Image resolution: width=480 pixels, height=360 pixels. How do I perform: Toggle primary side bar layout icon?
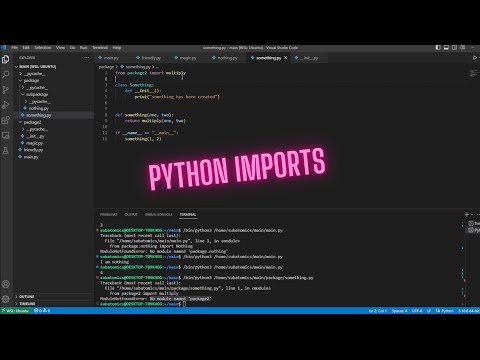click(x=438, y=48)
